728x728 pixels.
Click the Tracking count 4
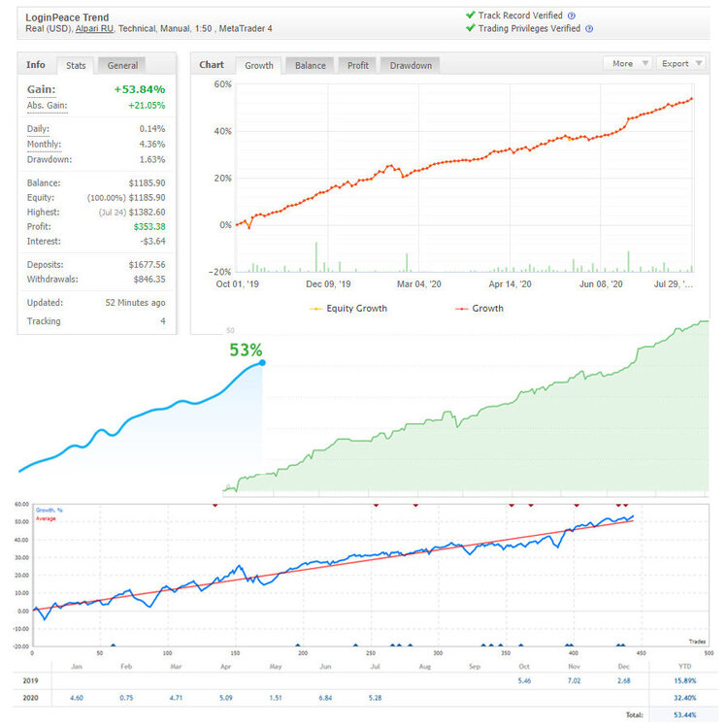[x=163, y=321]
